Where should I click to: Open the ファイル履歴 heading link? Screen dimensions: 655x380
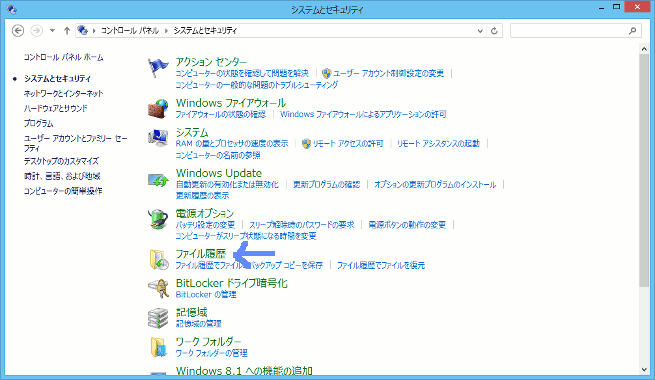[x=201, y=253]
